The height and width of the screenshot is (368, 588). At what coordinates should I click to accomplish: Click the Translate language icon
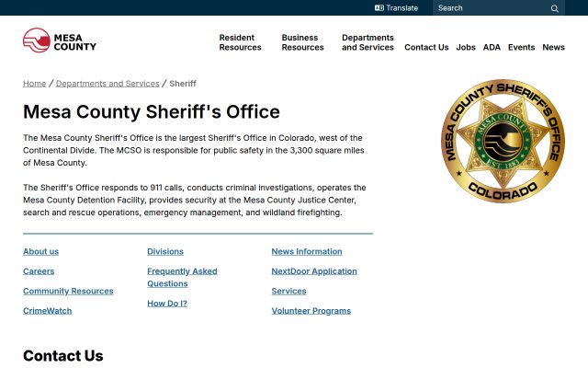(x=379, y=8)
